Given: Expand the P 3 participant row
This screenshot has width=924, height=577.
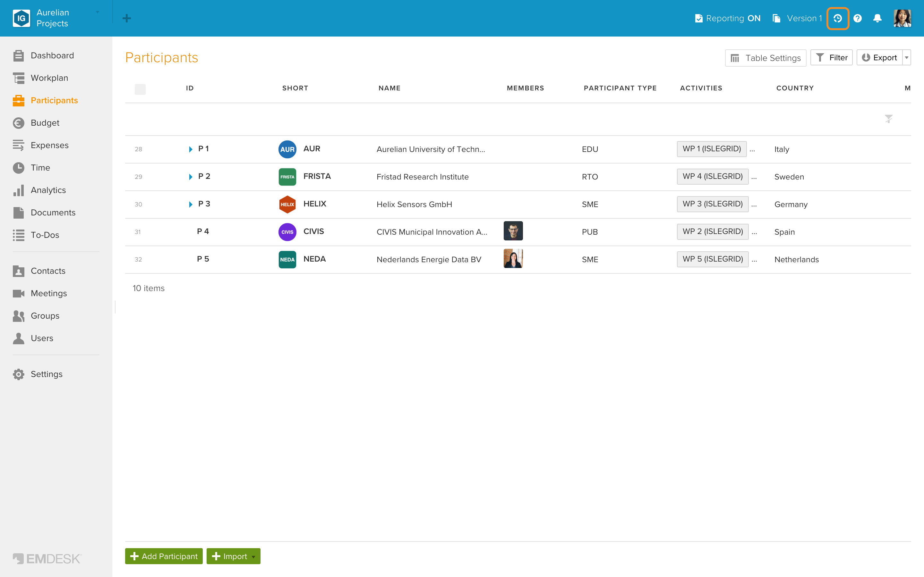Looking at the screenshot, I should 191,204.
